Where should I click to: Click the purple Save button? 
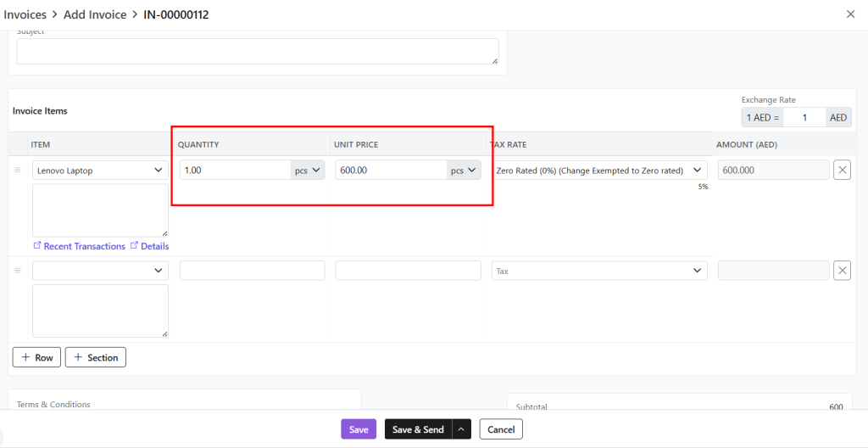tap(359, 429)
